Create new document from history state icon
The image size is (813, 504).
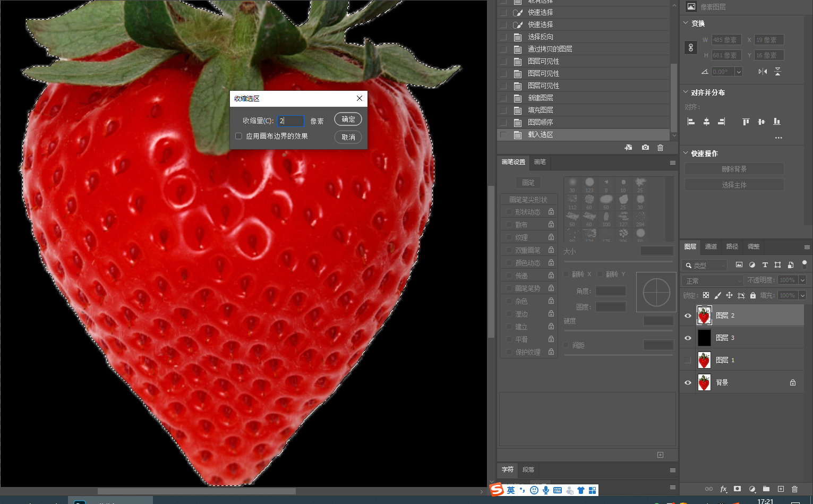(x=628, y=148)
